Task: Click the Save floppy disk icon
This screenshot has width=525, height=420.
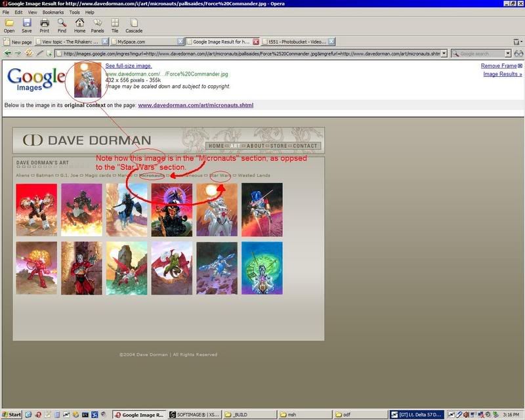Action: tap(27, 26)
